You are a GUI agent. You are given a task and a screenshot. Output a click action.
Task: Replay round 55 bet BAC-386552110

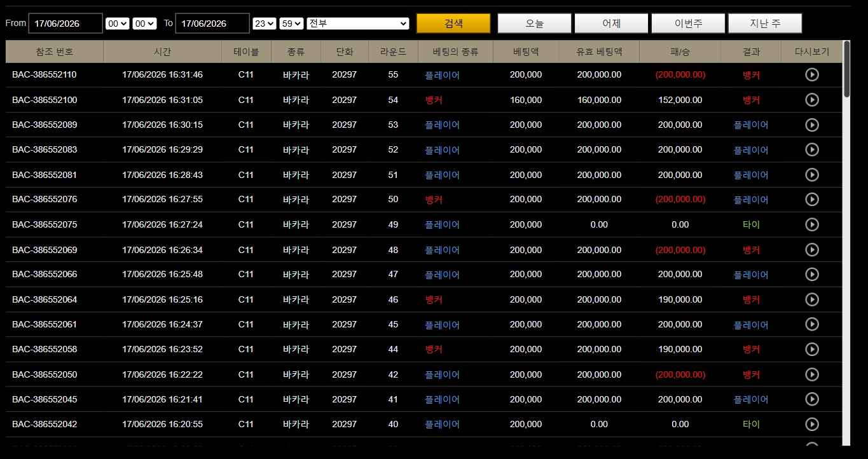[812, 75]
